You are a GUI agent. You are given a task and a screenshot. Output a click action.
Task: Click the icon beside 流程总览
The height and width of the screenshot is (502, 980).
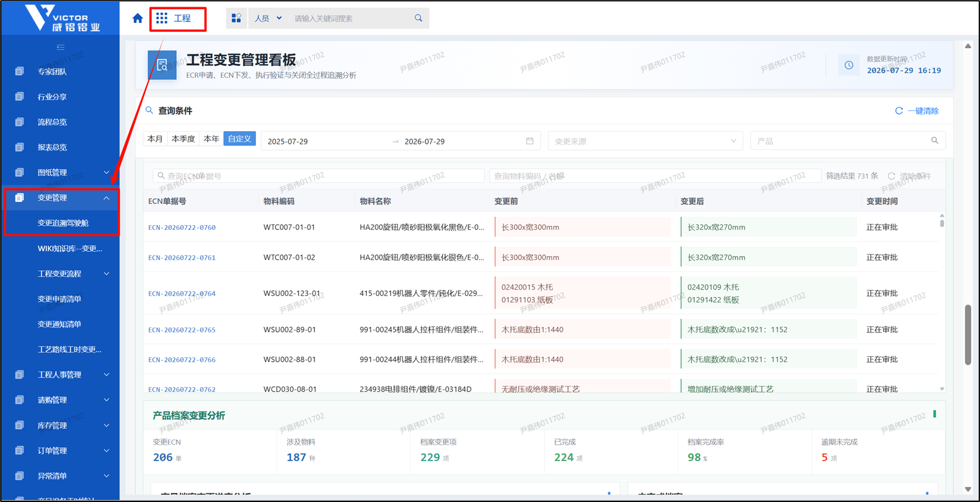20,122
